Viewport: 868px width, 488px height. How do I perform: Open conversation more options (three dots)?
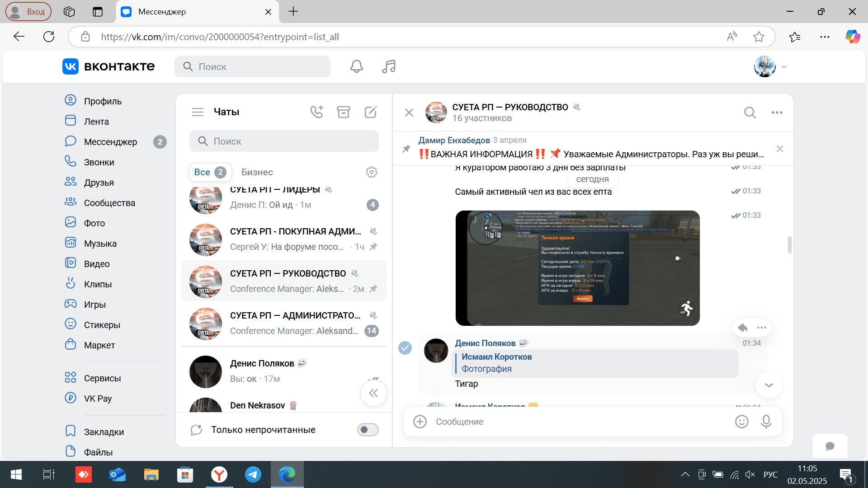[777, 113]
